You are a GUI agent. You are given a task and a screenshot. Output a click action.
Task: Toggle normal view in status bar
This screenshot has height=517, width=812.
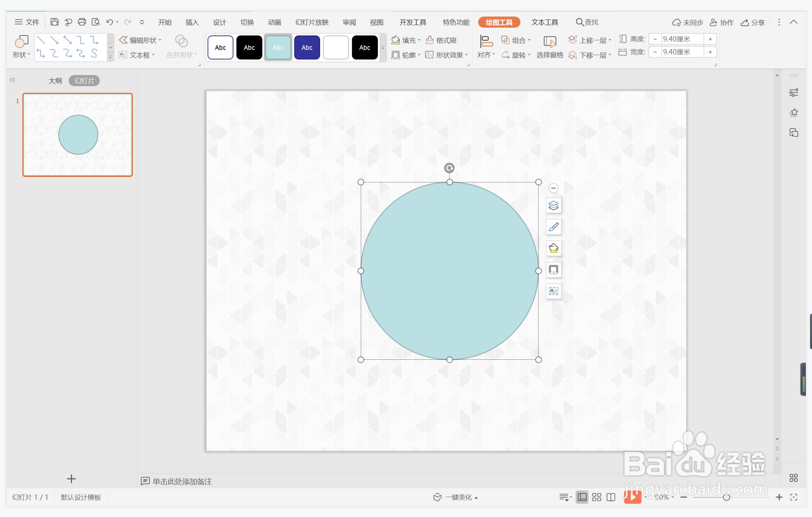(x=582, y=497)
